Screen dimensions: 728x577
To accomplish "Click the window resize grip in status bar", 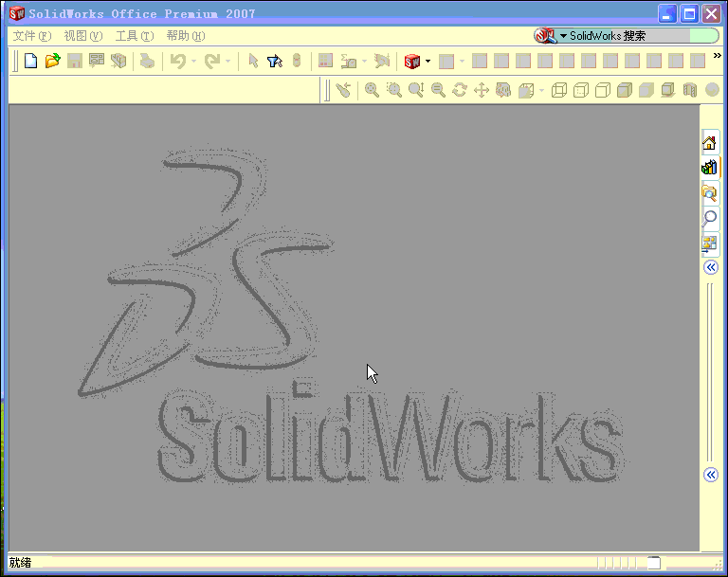I will [x=719, y=564].
